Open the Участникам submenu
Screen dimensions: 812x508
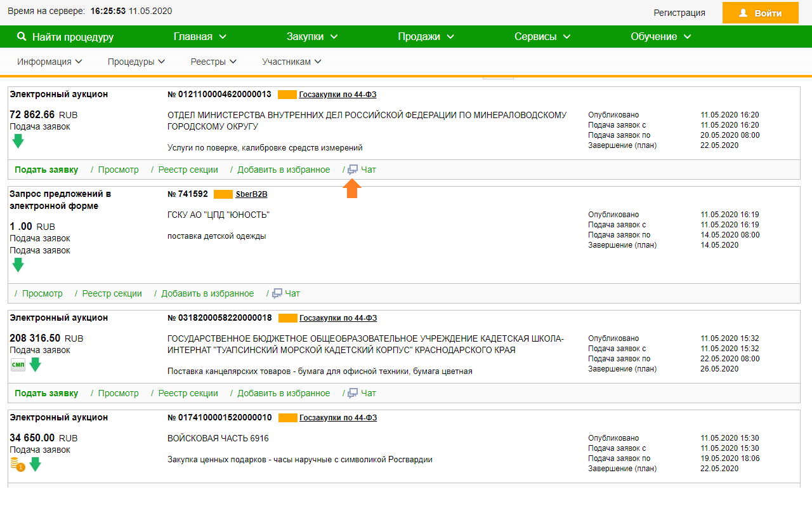click(292, 62)
